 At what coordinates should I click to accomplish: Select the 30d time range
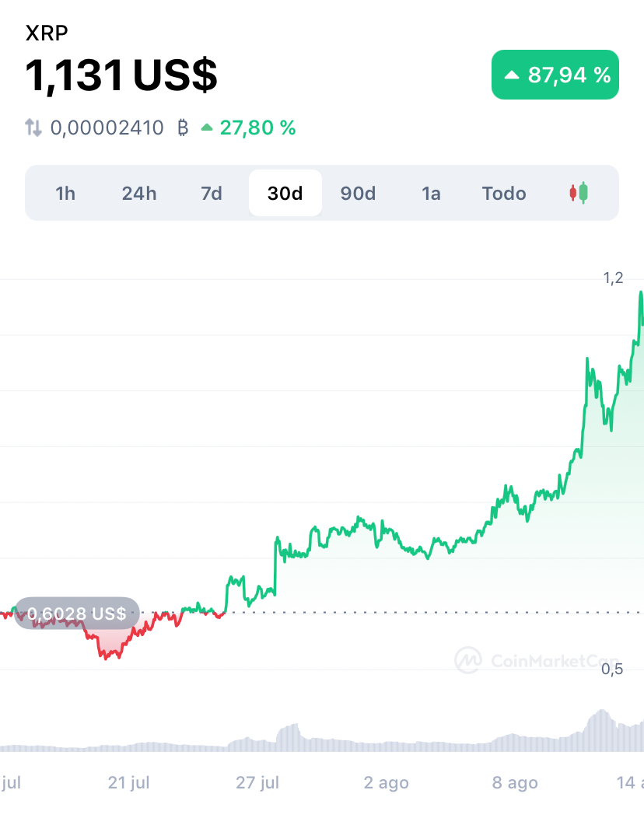click(285, 193)
